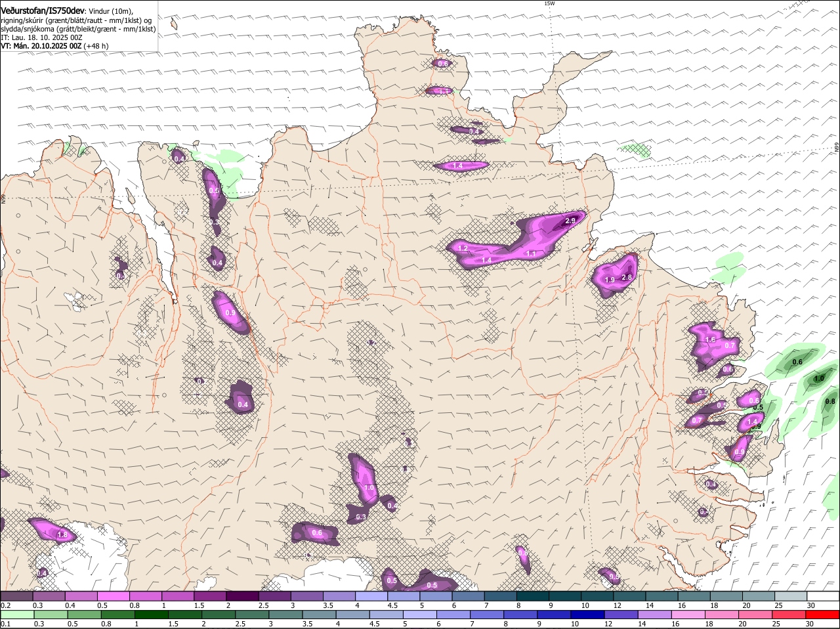840x629 pixels.
Task: Click the 'VT: Mán. 20.10.2025 00Z' valid time
Action: (41, 46)
